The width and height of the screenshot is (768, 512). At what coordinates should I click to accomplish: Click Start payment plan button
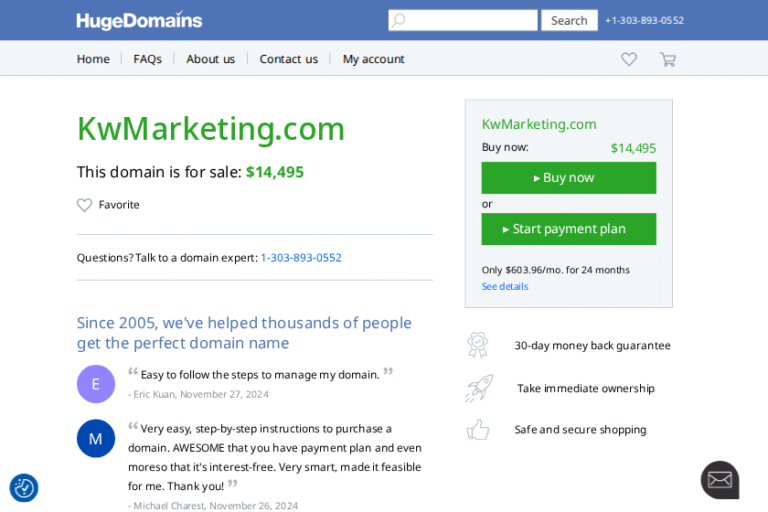(x=568, y=229)
